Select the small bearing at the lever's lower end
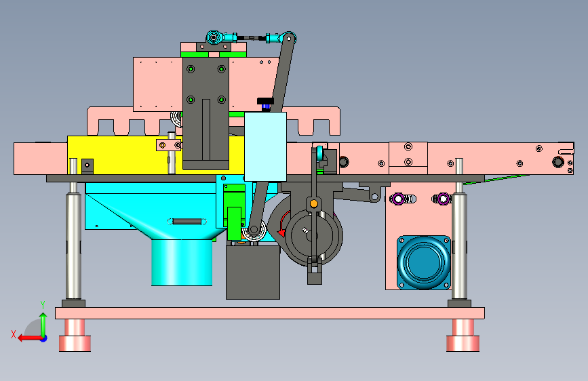Viewport: 588px width, 381px height. [254, 230]
